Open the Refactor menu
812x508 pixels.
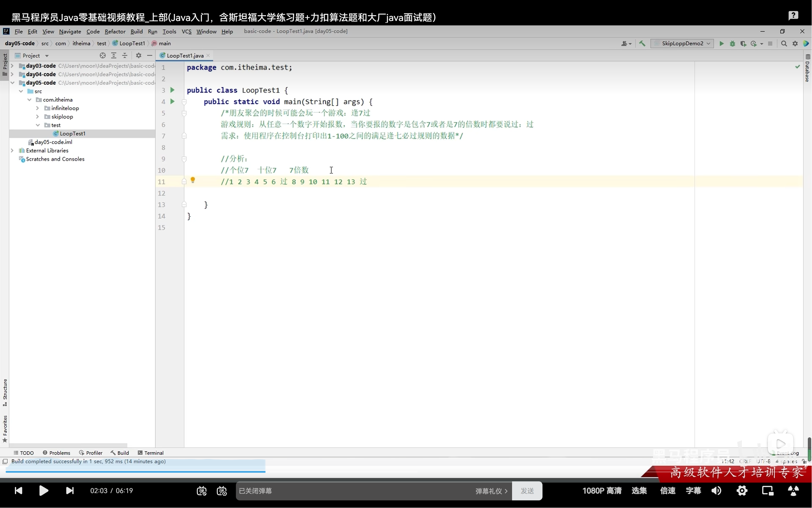click(115, 31)
